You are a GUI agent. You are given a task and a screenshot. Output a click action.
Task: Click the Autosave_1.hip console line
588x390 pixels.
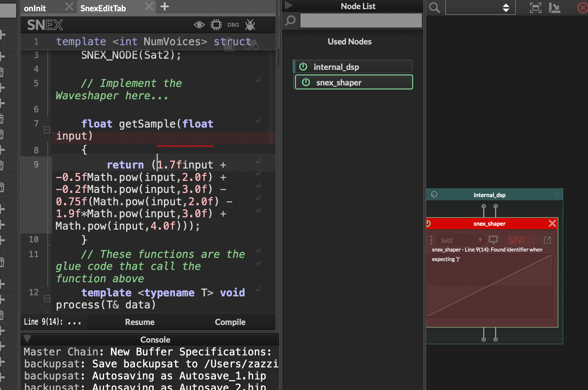(x=145, y=376)
